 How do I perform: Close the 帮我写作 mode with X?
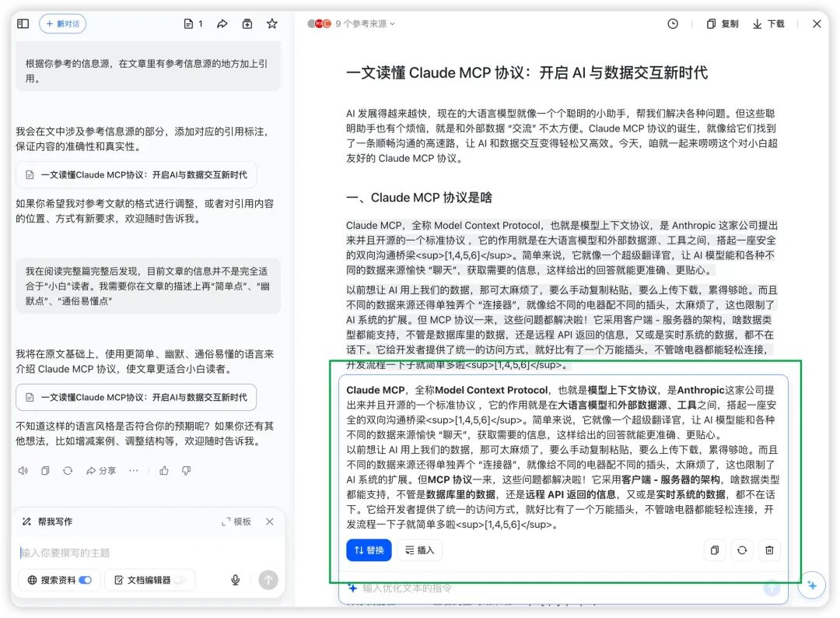click(x=269, y=521)
